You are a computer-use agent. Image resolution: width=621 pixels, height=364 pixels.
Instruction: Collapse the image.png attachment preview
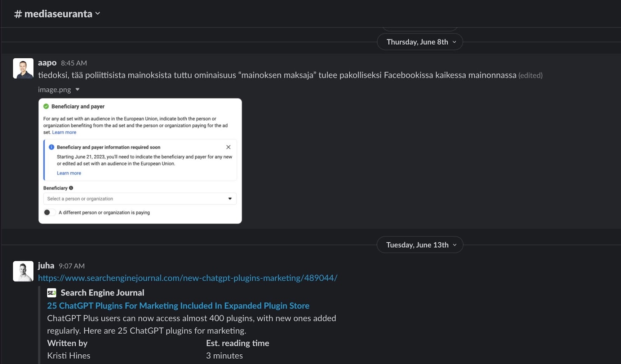tap(78, 90)
